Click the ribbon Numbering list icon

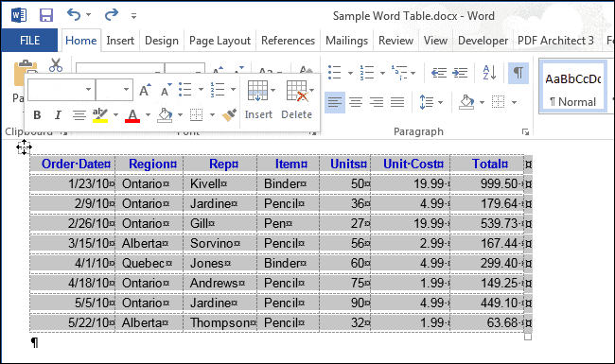click(367, 73)
